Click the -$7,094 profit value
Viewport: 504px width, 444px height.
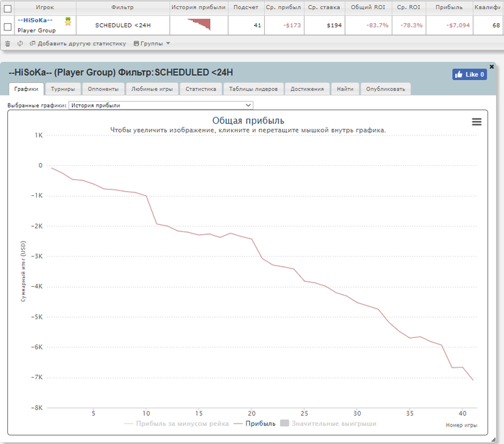[x=458, y=25]
